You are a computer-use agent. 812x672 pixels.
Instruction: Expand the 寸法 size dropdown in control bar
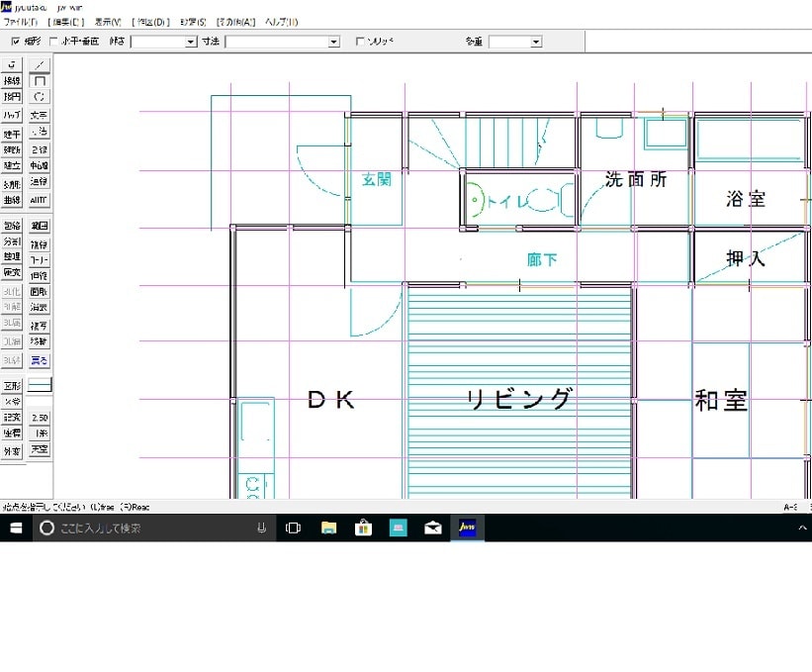tap(334, 42)
